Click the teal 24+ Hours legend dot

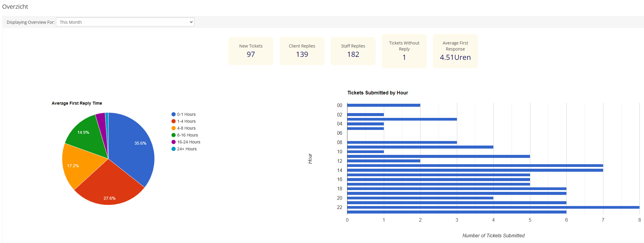pos(174,149)
